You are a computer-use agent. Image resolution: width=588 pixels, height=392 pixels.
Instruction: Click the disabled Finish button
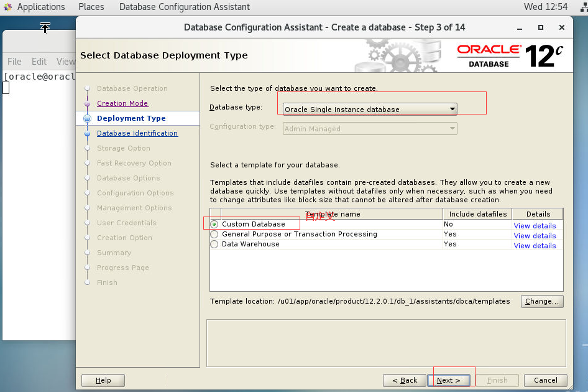(x=497, y=380)
